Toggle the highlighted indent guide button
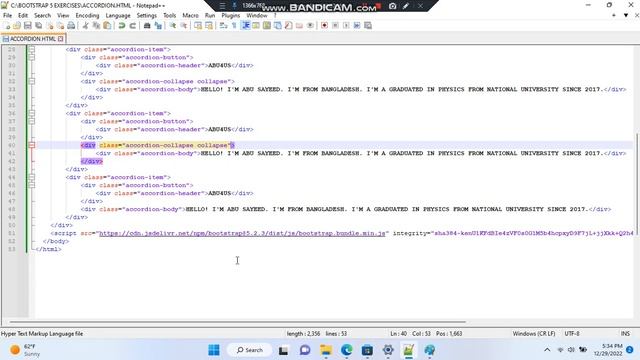Viewport: 640px width, 360px height. point(246,26)
